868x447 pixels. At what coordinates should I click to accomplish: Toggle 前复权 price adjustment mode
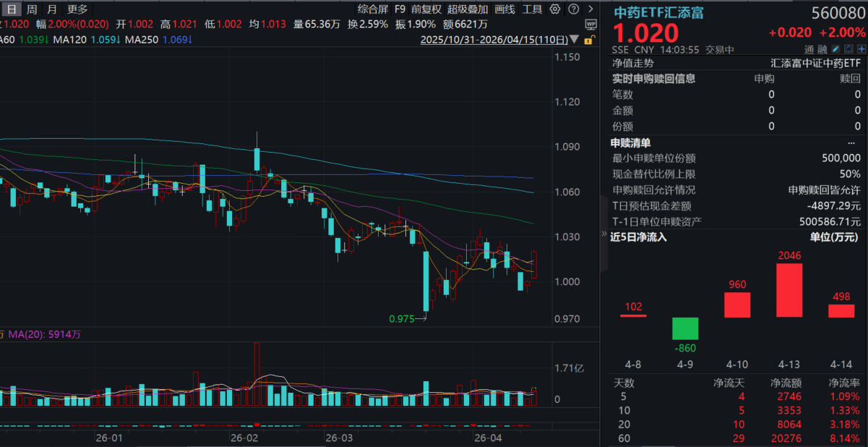tap(424, 9)
